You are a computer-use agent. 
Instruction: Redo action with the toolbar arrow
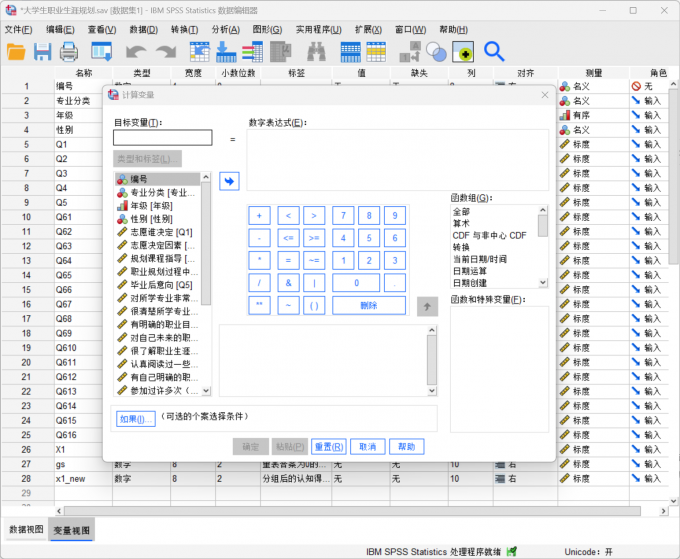tap(166, 52)
